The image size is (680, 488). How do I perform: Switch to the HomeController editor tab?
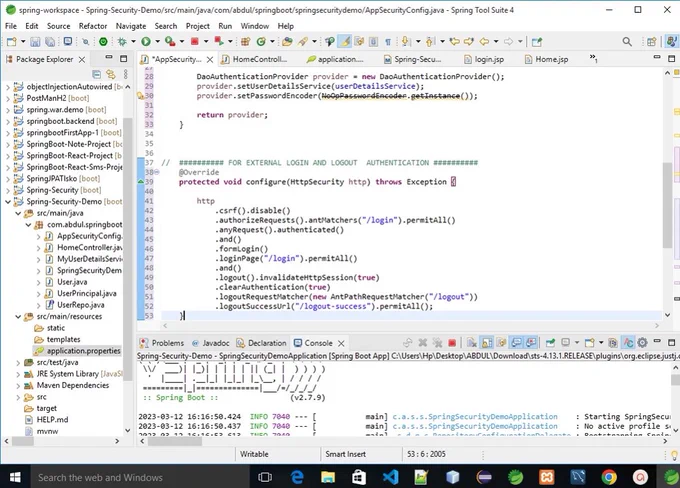click(x=254, y=59)
